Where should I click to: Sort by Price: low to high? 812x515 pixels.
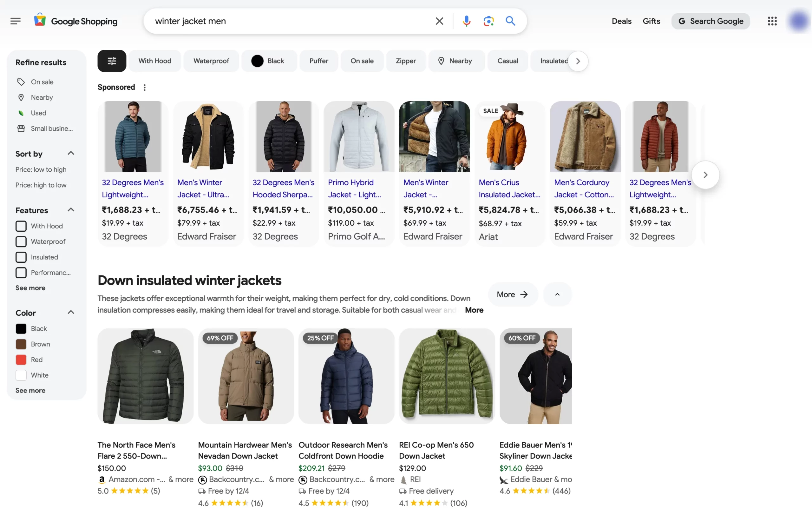pos(41,170)
